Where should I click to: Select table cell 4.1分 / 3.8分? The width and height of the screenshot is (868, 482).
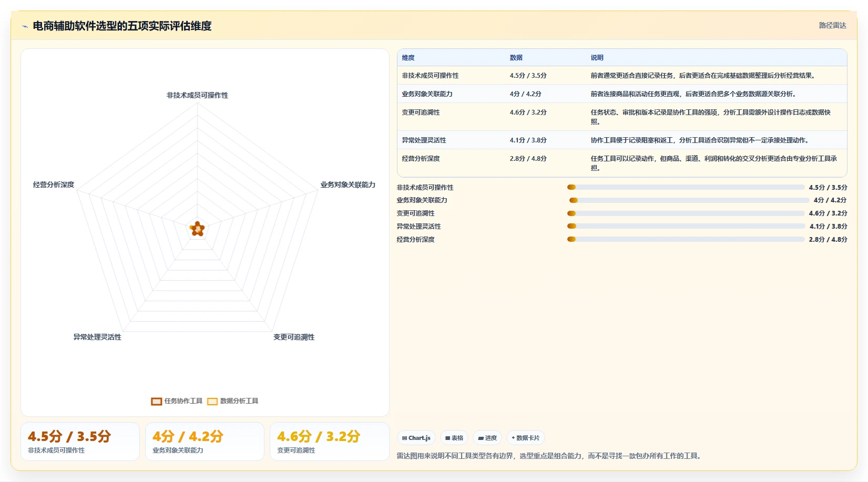528,140
